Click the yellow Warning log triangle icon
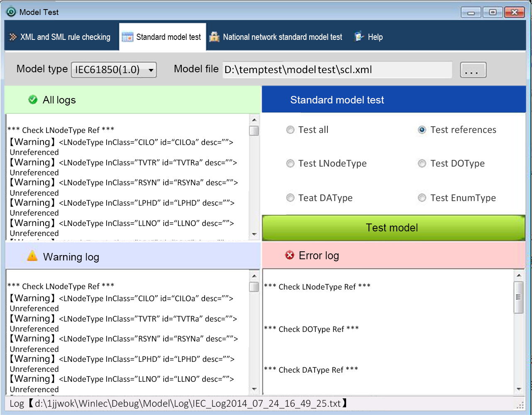The height and width of the screenshot is (415, 532). [x=32, y=256]
